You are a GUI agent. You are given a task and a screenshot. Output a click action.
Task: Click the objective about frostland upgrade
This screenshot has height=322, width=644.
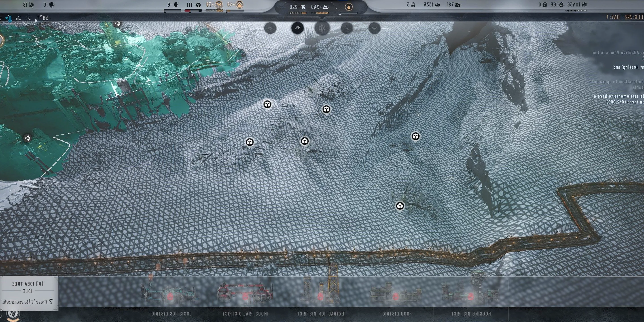[x=616, y=85]
